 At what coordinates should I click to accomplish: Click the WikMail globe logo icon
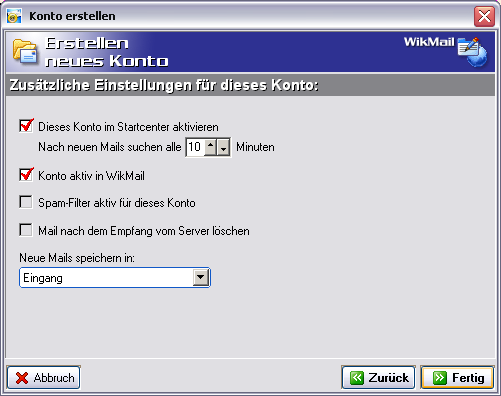coord(473,52)
